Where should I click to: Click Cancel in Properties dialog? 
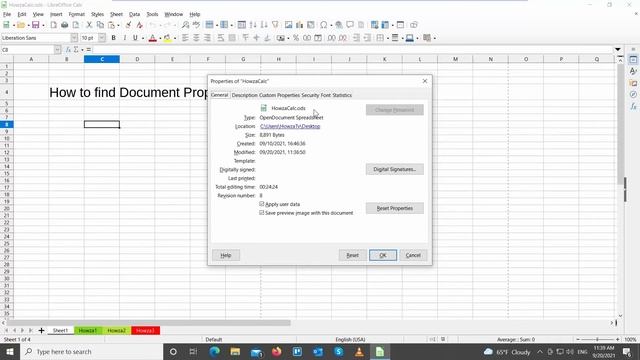(x=413, y=255)
